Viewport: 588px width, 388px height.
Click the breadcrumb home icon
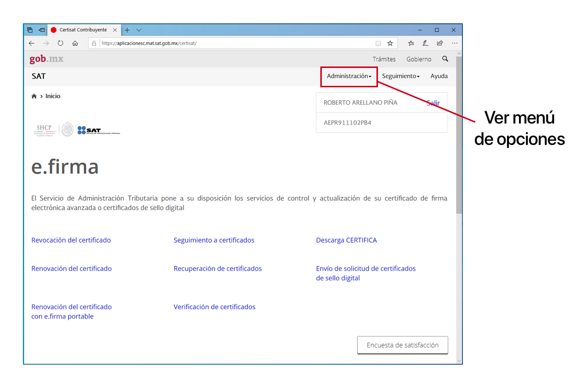34,96
